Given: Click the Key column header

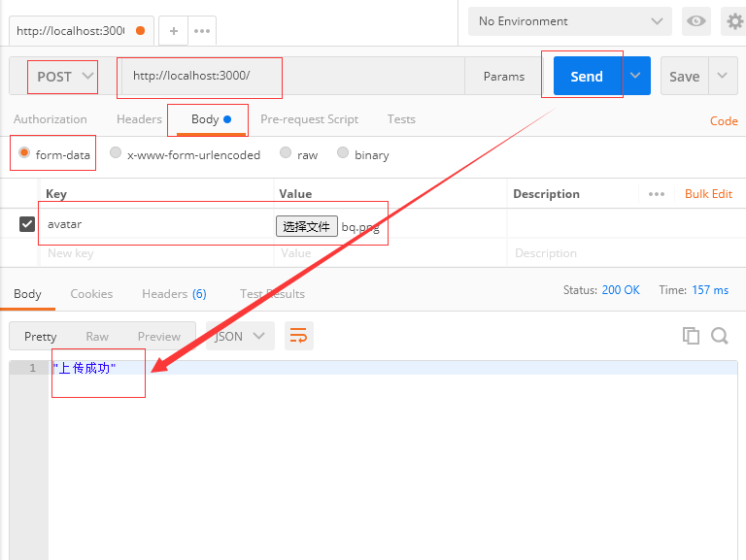Looking at the screenshot, I should (x=56, y=194).
